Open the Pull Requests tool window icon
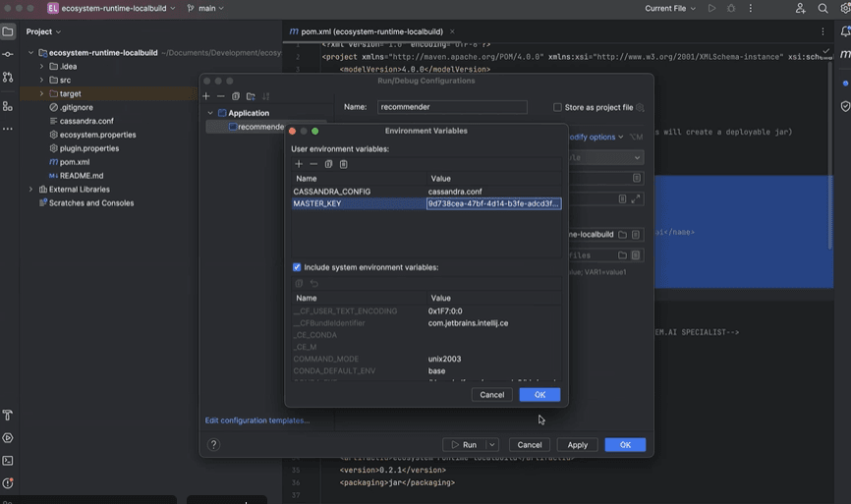Viewport: 851px width, 504px height. click(8, 77)
